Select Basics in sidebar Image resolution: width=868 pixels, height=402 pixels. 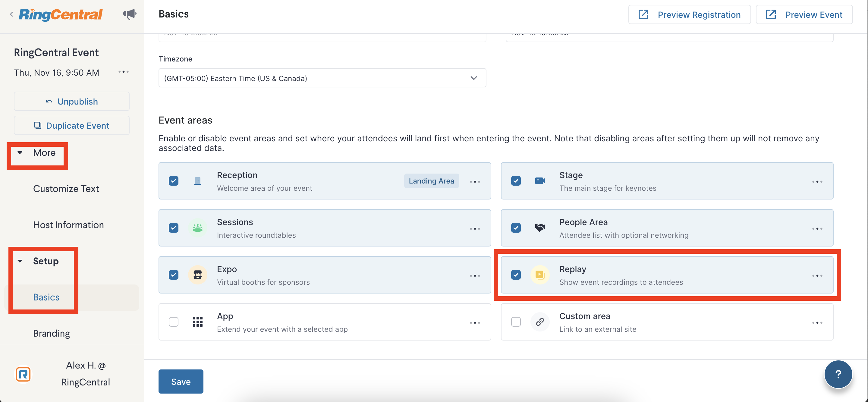(46, 297)
